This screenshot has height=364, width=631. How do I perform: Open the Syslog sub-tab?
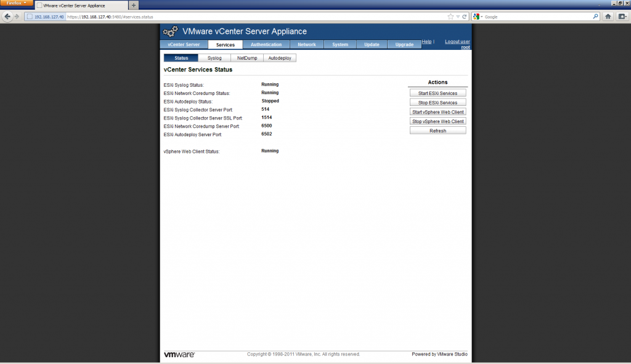click(214, 58)
